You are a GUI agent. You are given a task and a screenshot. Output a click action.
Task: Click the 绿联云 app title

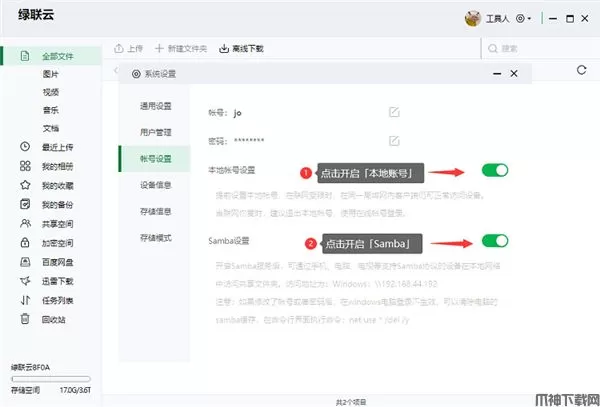point(36,15)
